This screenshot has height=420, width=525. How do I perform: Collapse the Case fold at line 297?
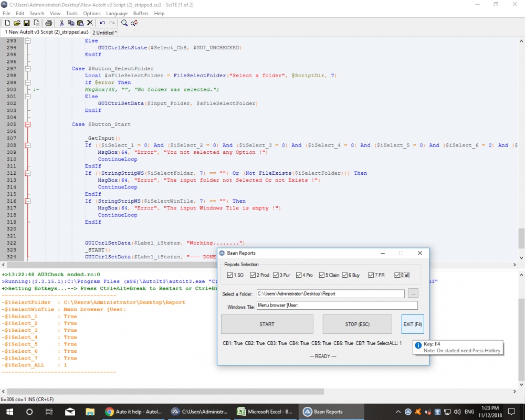pyautogui.click(x=28, y=68)
